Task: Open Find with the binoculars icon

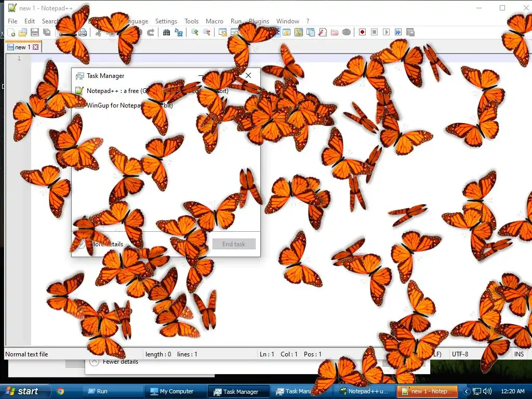Action: 167,32
